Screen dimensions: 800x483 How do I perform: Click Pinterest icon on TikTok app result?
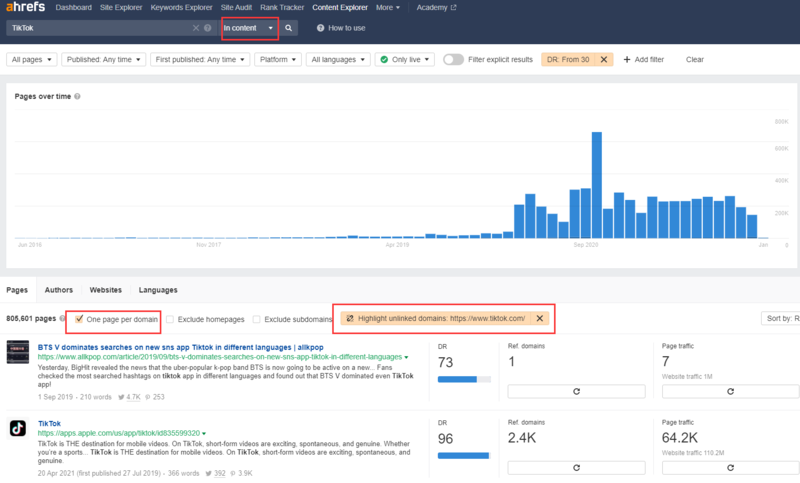pyautogui.click(x=233, y=473)
